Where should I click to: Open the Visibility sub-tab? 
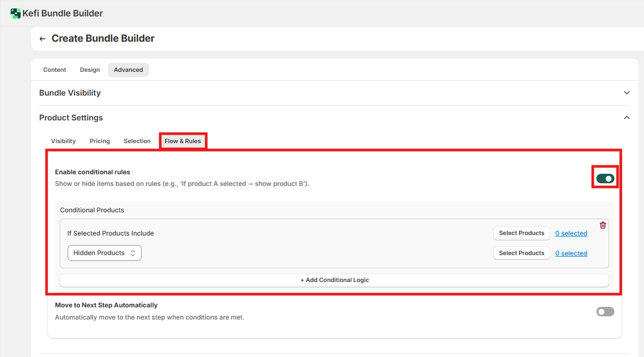pyautogui.click(x=63, y=141)
